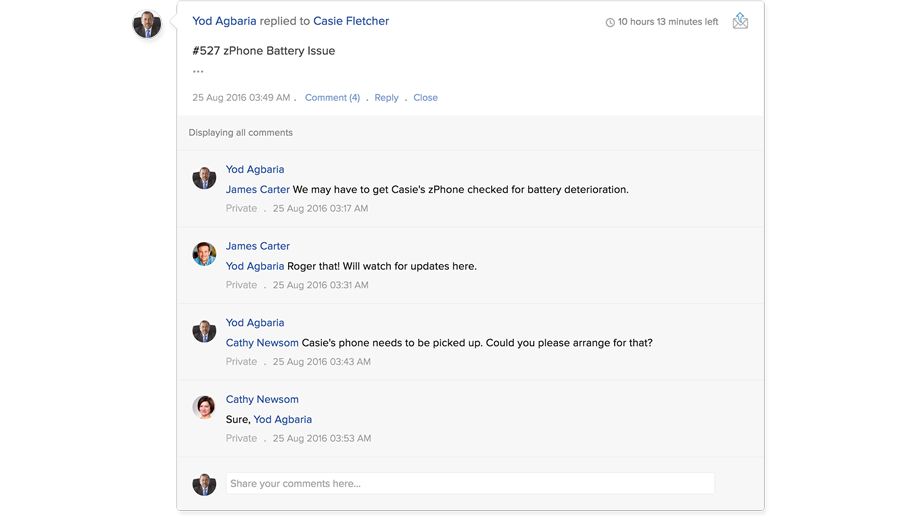
Task: Click Cathy Newsom's author name on last comment
Action: pos(262,399)
